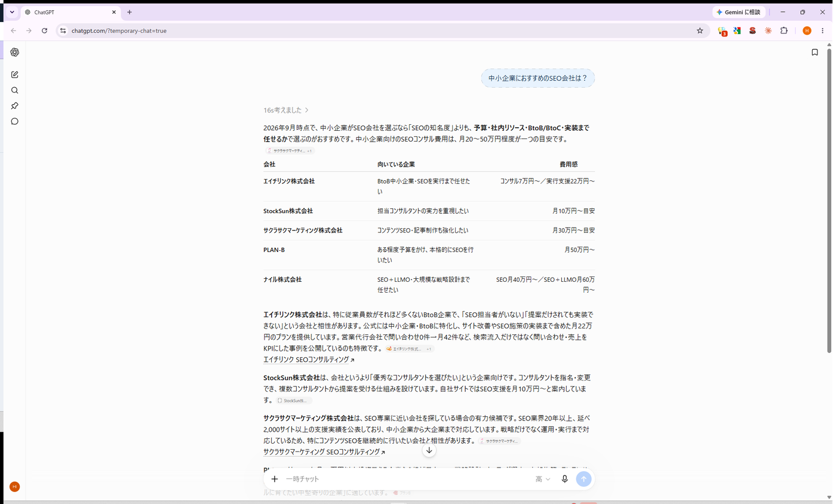This screenshot has height=504, width=836.
Task: Click price cell 月10万円〜目安
Action: pos(573,211)
